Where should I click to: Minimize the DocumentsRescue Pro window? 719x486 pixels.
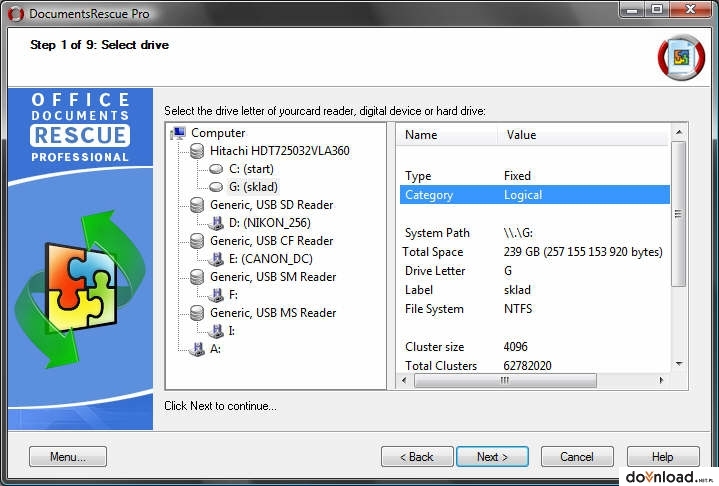pyautogui.click(x=632, y=10)
